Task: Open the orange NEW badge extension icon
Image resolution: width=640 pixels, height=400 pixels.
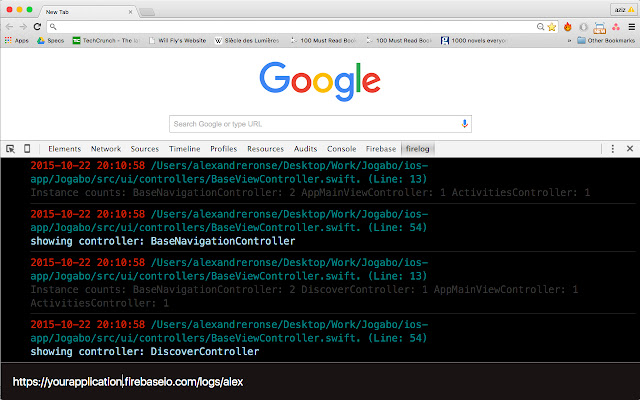Action: [x=600, y=27]
